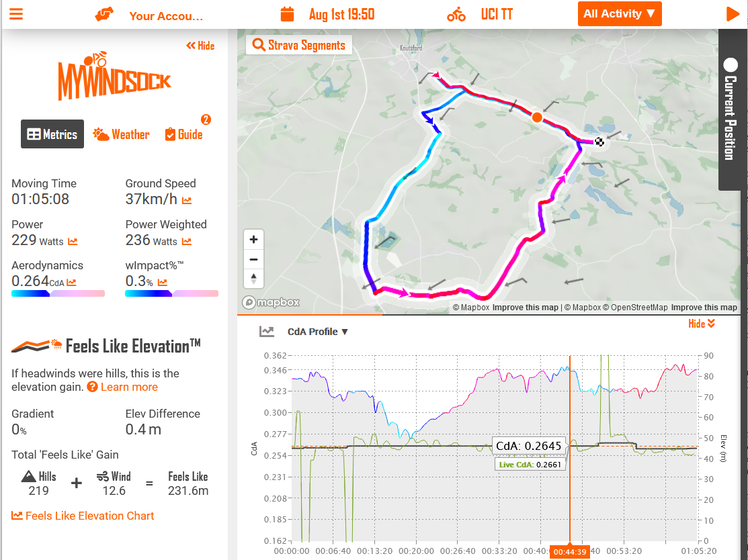Select the UCI TT bike icon

[x=457, y=13]
